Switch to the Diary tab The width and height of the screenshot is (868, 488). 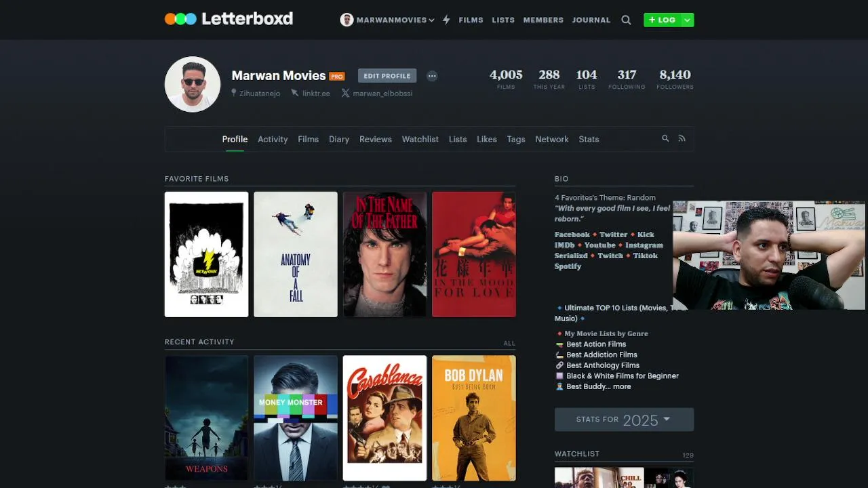pos(339,139)
